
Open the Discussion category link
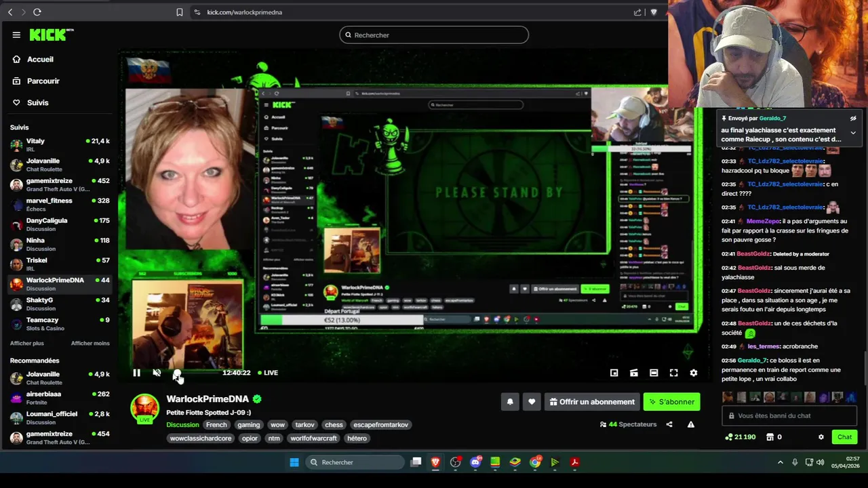[182, 425]
